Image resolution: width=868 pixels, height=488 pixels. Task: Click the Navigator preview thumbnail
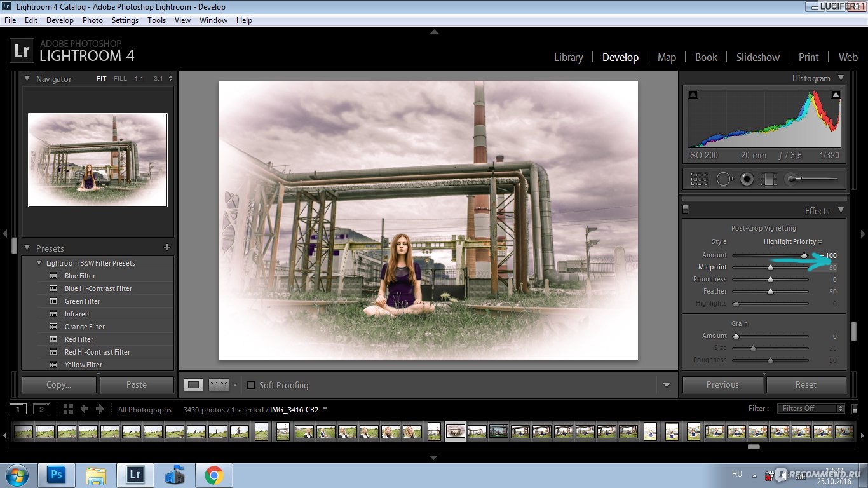tap(98, 160)
